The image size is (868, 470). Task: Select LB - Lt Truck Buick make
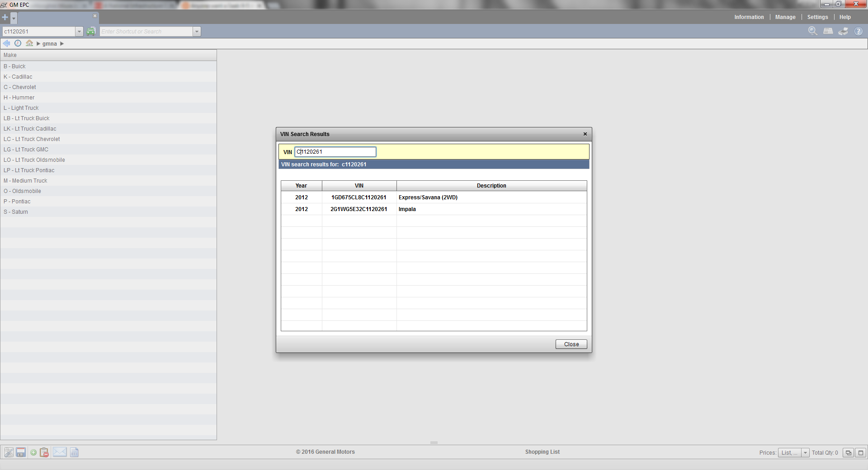[108, 118]
